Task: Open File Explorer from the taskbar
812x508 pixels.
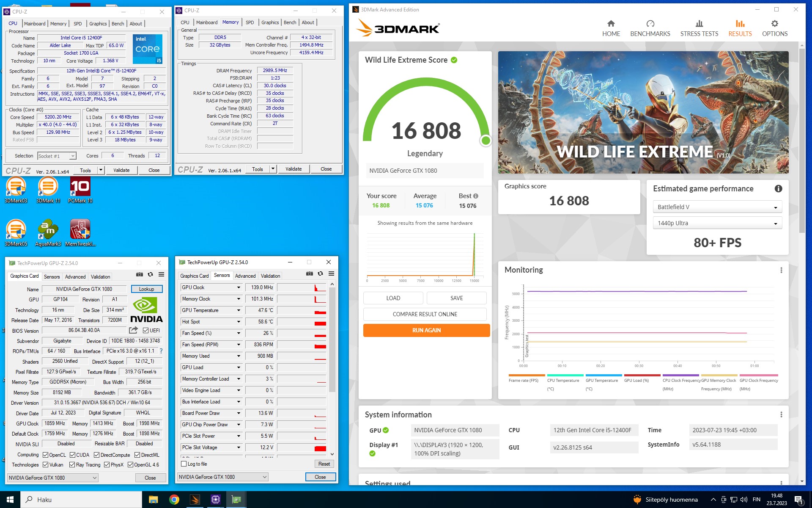Action: tap(153, 500)
